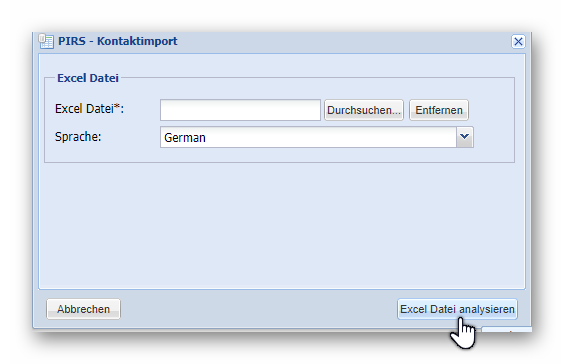Close the Kontaktimport dialog with the X

click(x=518, y=41)
